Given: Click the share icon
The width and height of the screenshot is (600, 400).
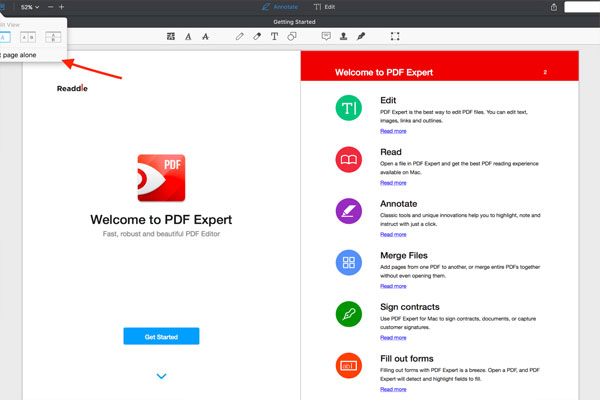Looking at the screenshot, I should 554,7.
